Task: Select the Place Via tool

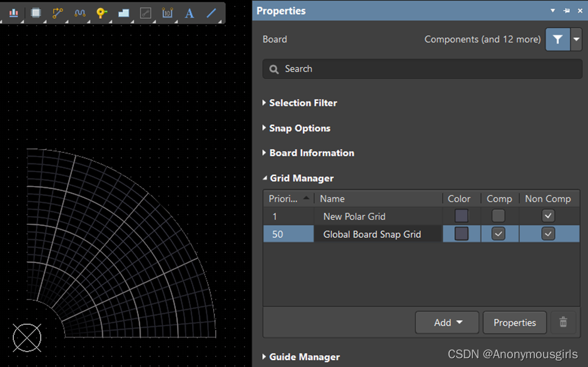Action: 101,13
